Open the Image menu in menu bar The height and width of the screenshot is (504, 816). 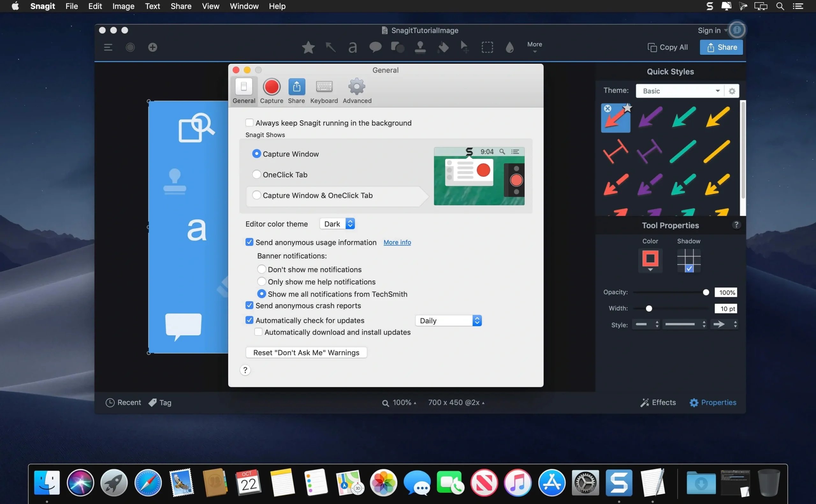pos(123,6)
